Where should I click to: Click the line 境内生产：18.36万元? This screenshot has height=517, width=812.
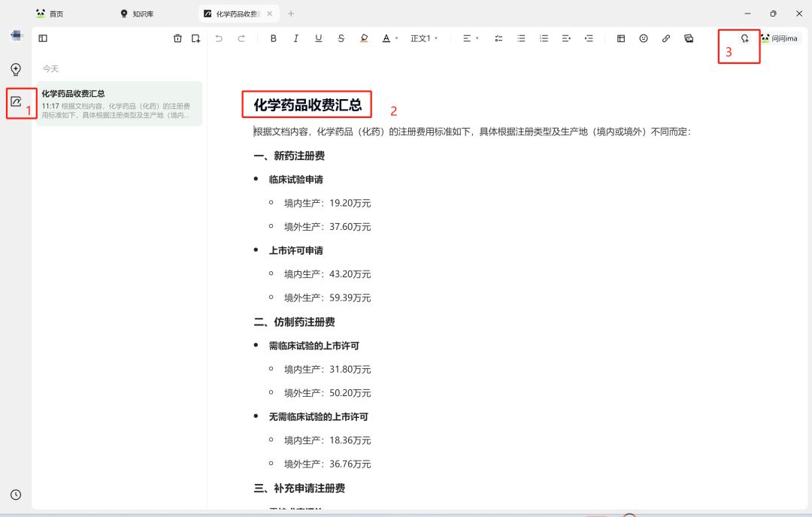coord(327,440)
